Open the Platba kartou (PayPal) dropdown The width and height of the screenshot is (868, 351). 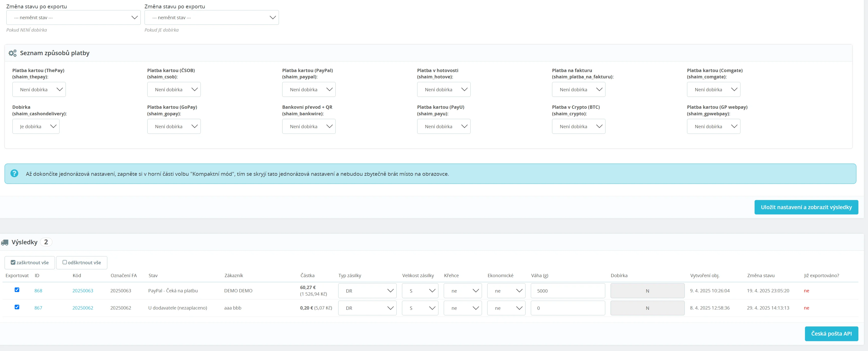[x=308, y=90]
